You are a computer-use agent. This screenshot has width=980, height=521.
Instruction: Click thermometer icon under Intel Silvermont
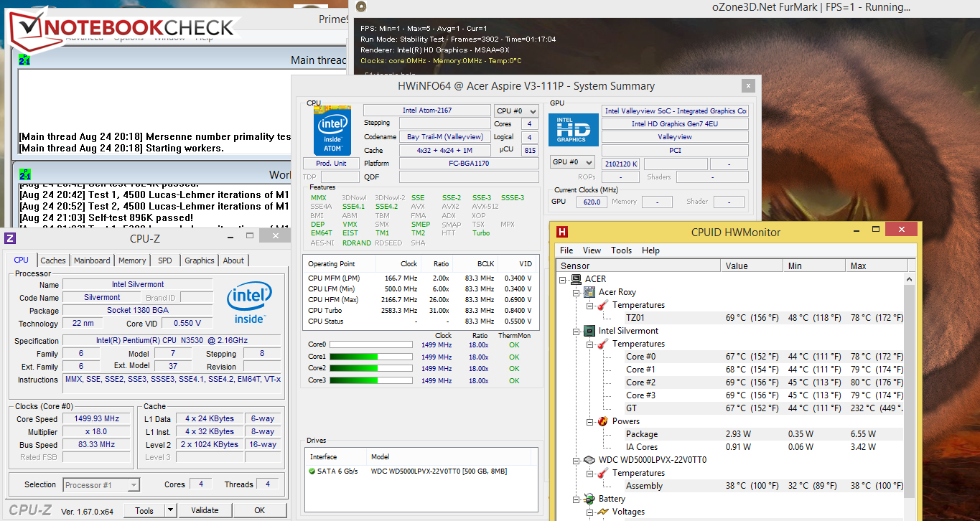[602, 344]
